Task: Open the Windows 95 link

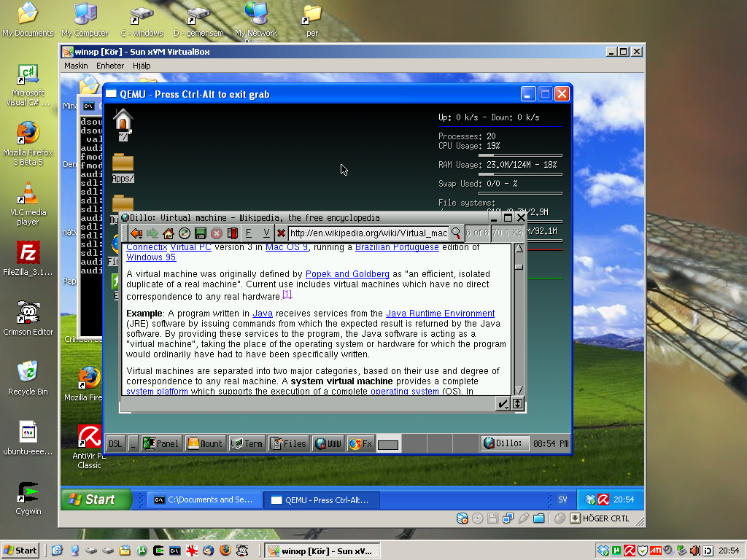Action: [x=151, y=257]
